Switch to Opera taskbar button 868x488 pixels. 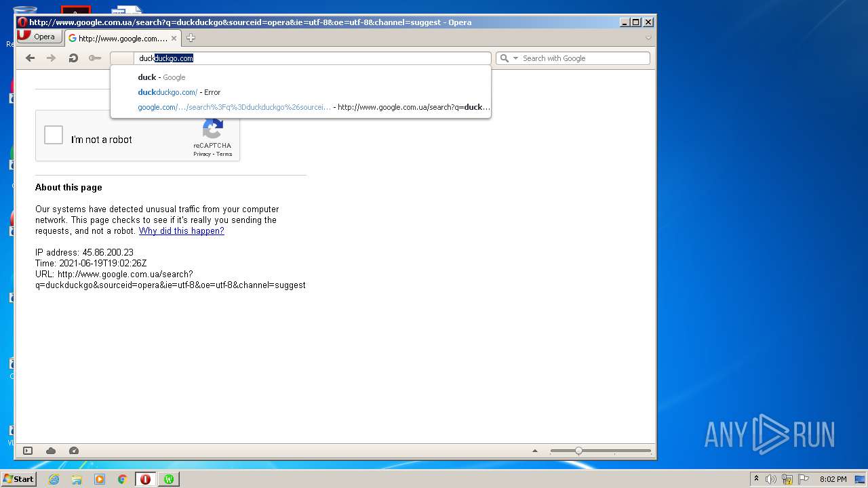(145, 479)
